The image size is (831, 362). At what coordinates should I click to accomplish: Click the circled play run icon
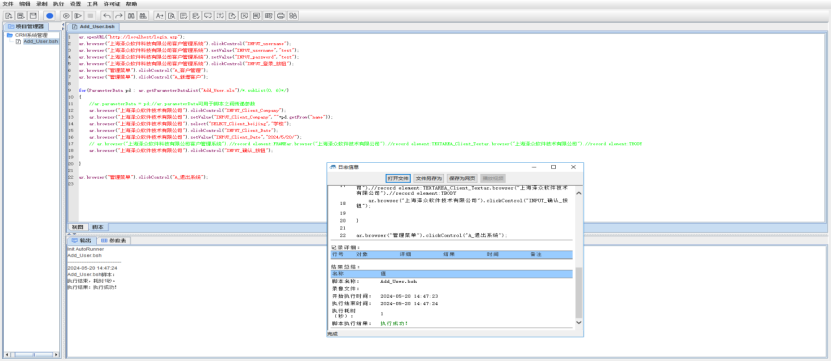click(67, 15)
